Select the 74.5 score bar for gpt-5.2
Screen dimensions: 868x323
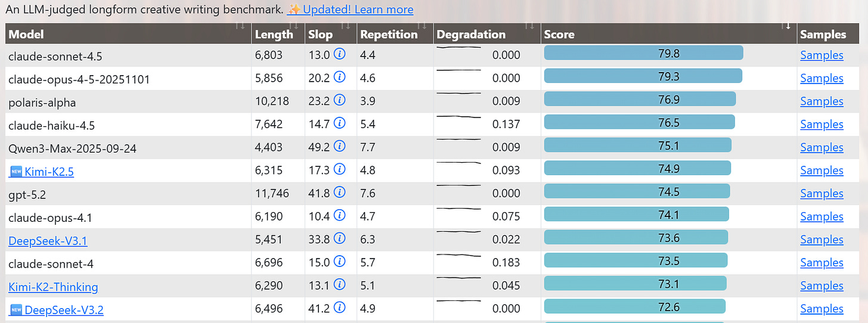(x=637, y=191)
